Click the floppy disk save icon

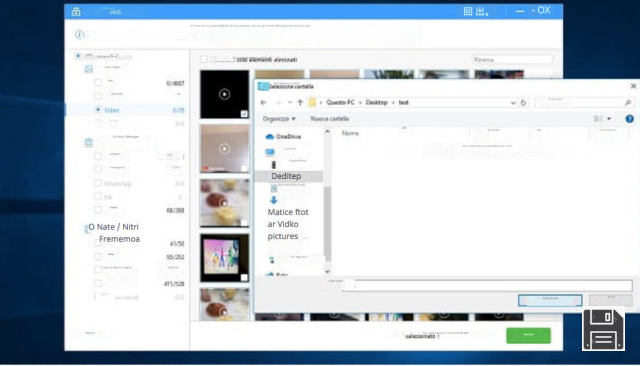603,330
